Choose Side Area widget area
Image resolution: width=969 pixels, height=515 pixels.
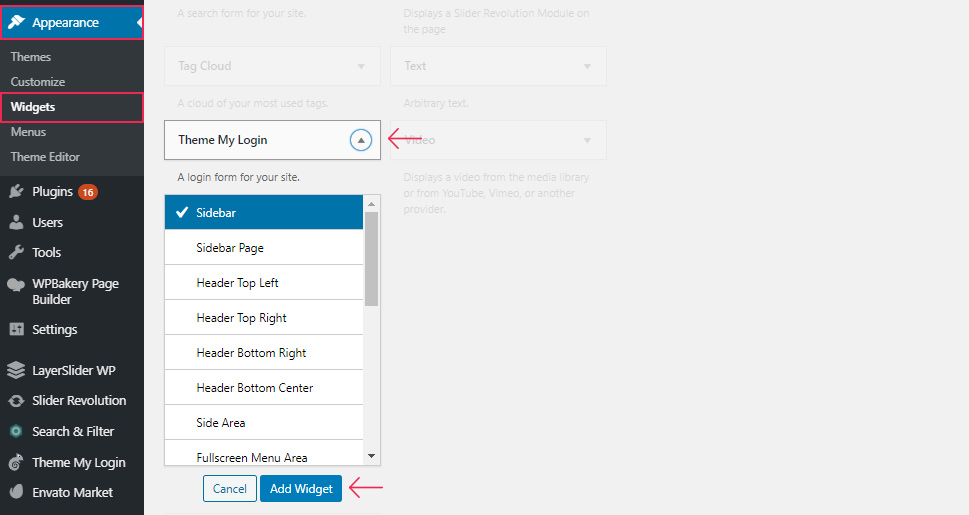click(264, 423)
